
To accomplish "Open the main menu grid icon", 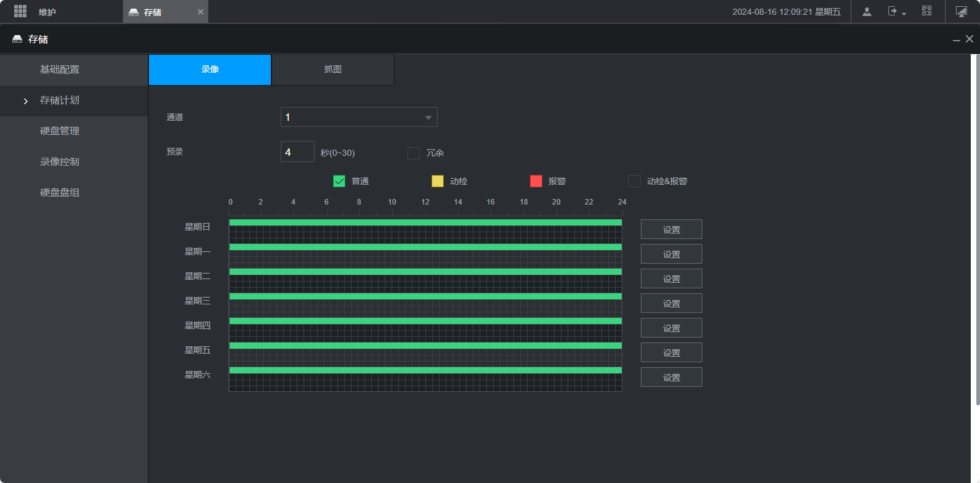I will coord(20,12).
